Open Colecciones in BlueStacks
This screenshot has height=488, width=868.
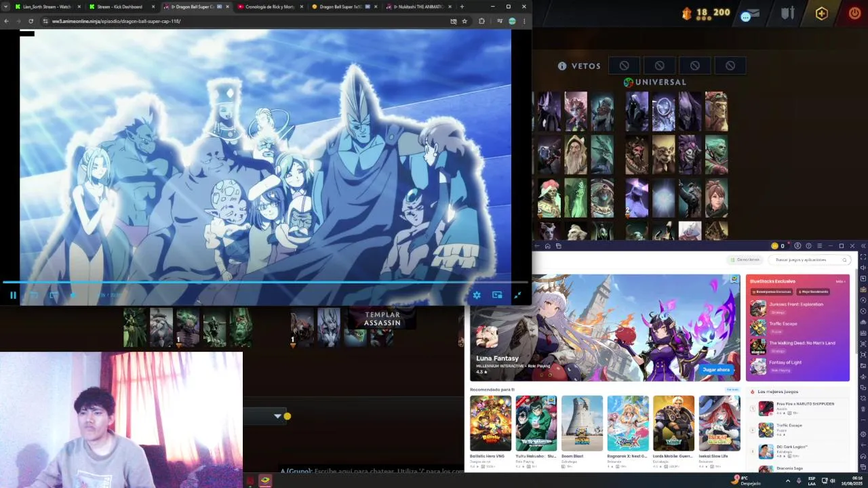745,260
